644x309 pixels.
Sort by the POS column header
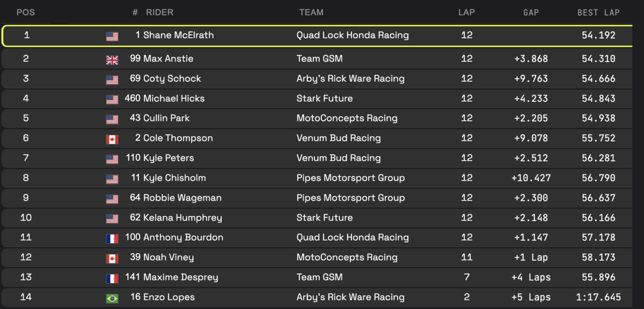pyautogui.click(x=26, y=12)
